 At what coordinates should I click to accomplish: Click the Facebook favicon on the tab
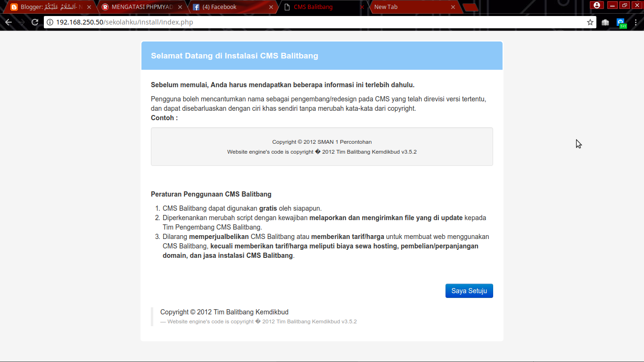(196, 7)
